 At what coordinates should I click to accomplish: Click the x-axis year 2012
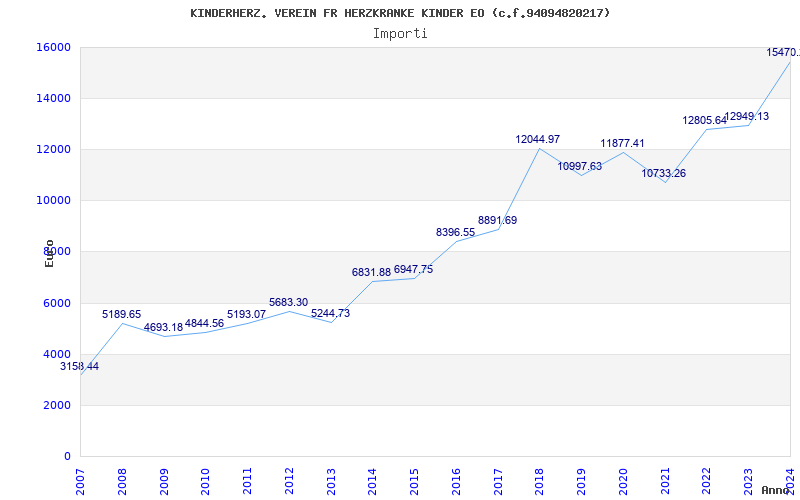pos(289,482)
